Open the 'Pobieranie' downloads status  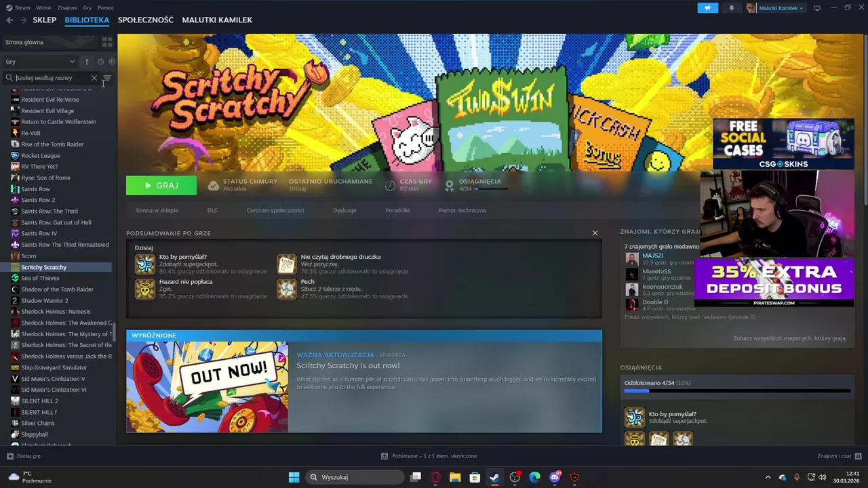(x=429, y=456)
